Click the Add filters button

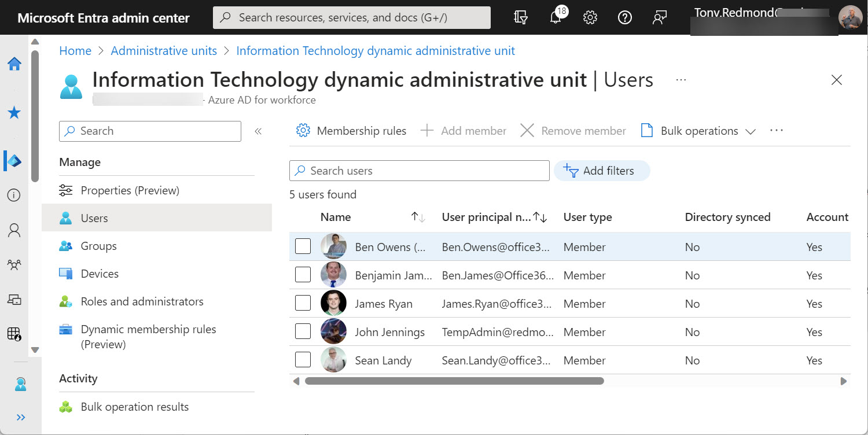602,171
